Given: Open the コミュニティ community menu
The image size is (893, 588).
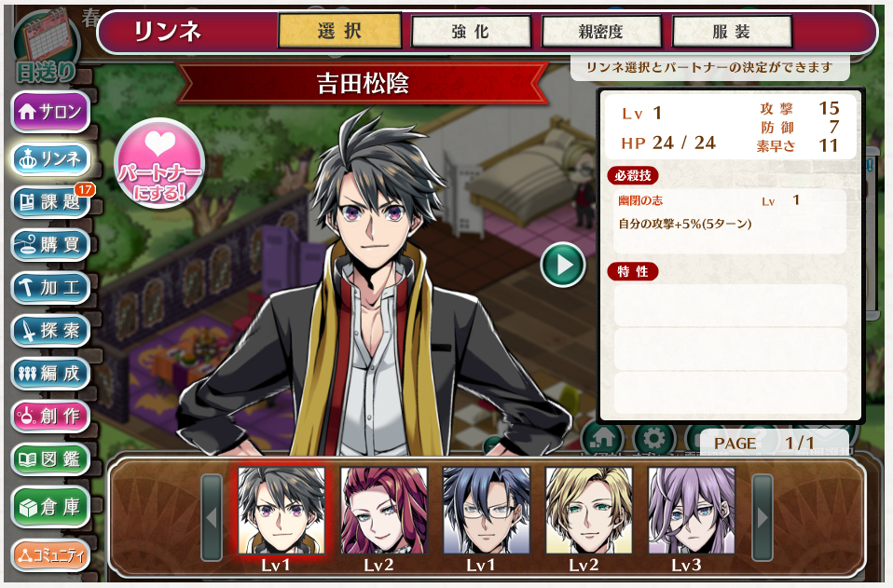Looking at the screenshot, I should click(x=50, y=555).
